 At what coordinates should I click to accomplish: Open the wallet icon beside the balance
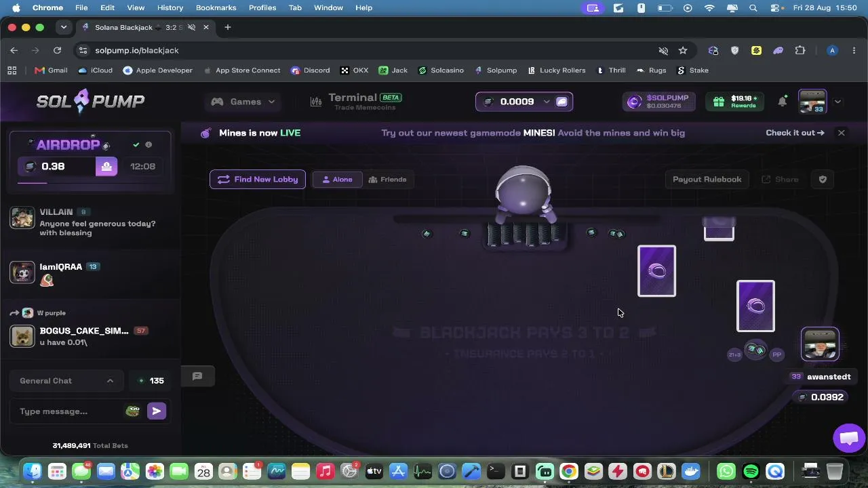[561, 102]
